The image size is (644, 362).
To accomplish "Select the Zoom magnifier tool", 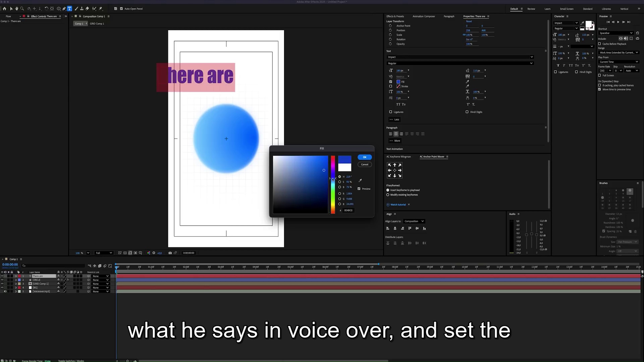I will coord(22,9).
